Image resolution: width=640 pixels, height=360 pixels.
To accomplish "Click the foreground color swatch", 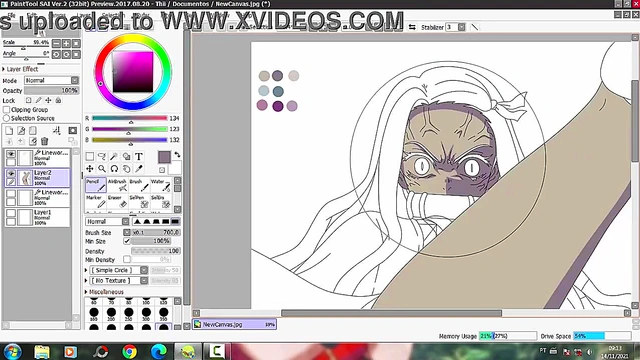I will [164, 157].
